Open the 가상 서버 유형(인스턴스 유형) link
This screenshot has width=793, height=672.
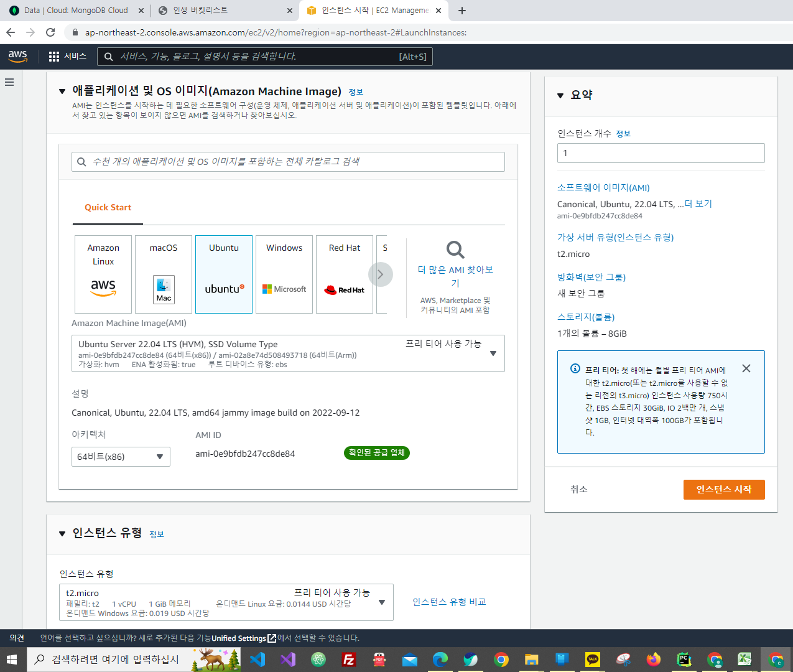pos(616,238)
